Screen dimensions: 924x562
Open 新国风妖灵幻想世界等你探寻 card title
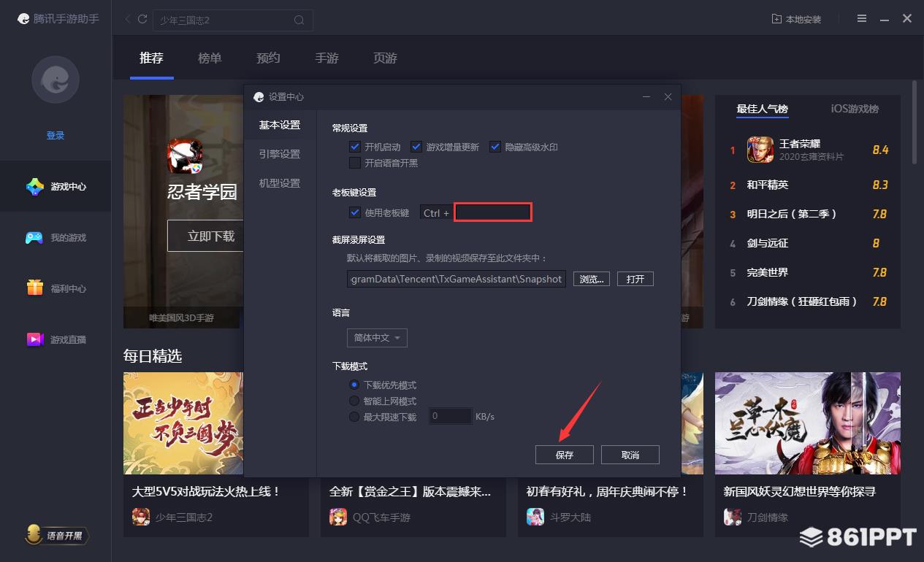click(x=799, y=492)
